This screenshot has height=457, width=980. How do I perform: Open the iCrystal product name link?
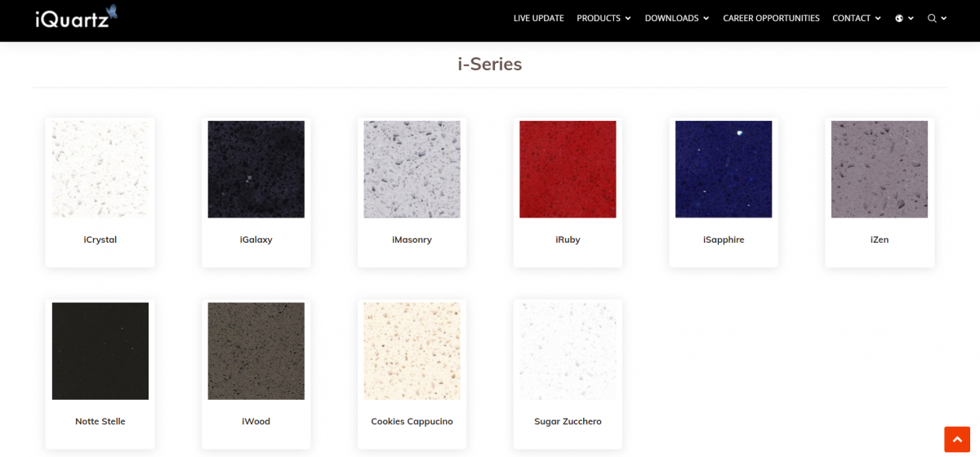pos(100,240)
